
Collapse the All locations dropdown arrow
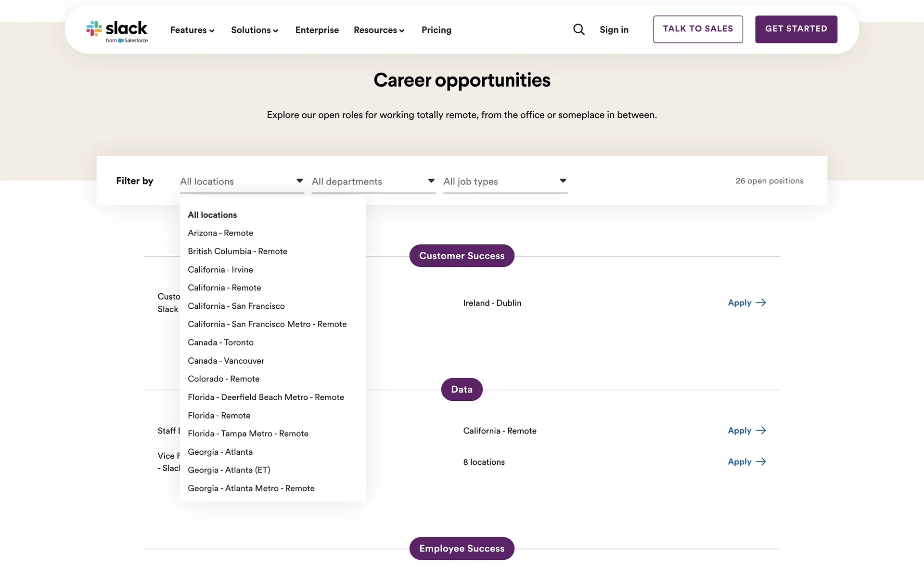pos(299,181)
